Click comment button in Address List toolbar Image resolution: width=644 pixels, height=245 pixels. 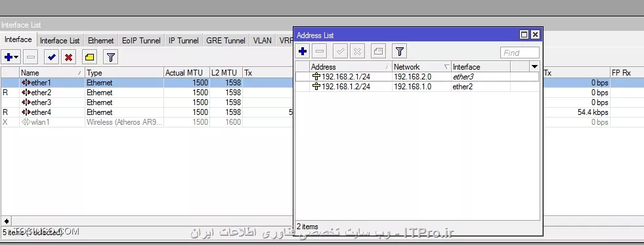click(x=378, y=51)
